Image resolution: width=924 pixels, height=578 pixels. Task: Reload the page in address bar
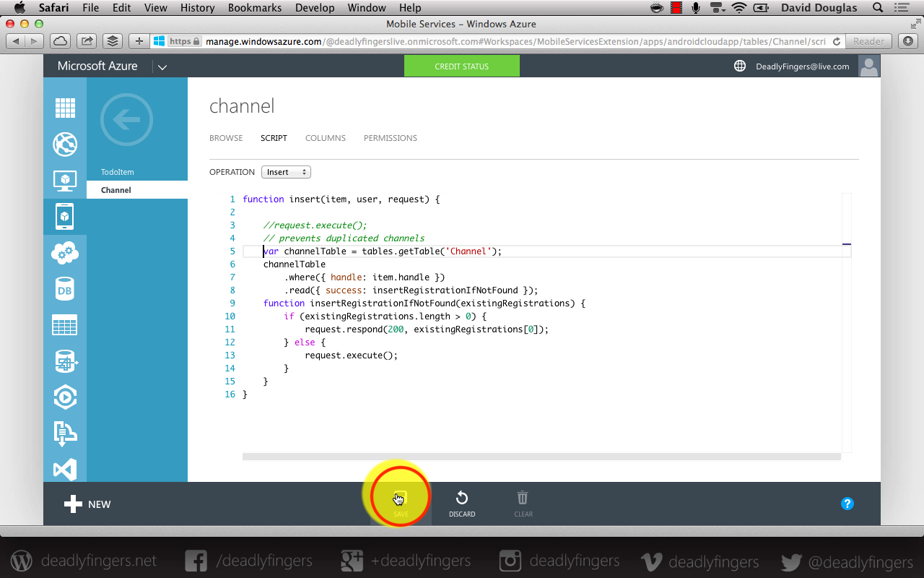[x=837, y=41]
